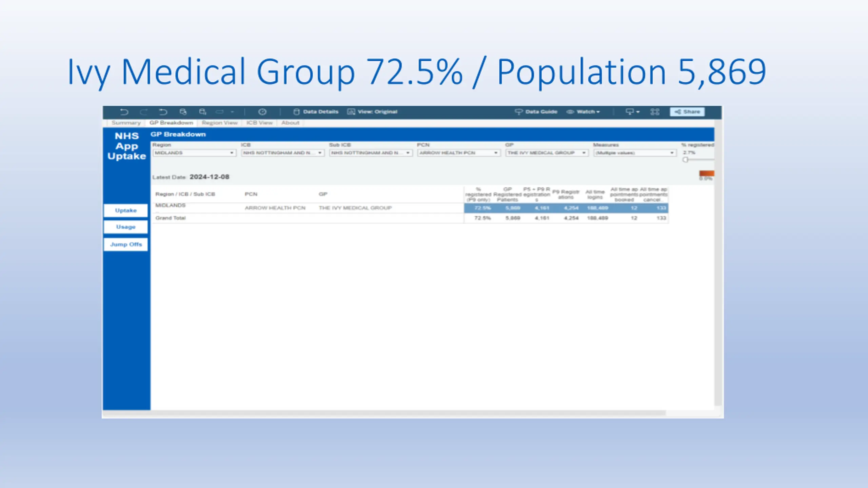The width and height of the screenshot is (868, 488).
Task: Click the Revert icon in the toolbar
Action: click(163, 112)
